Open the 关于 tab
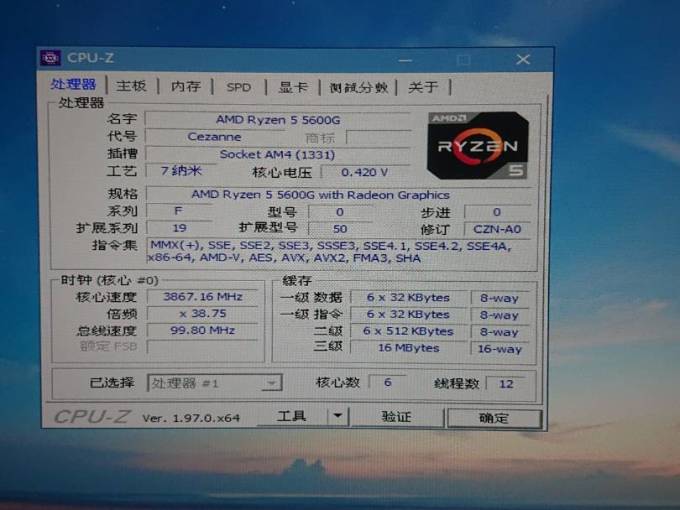Viewport: 680px width, 510px height. (423, 87)
